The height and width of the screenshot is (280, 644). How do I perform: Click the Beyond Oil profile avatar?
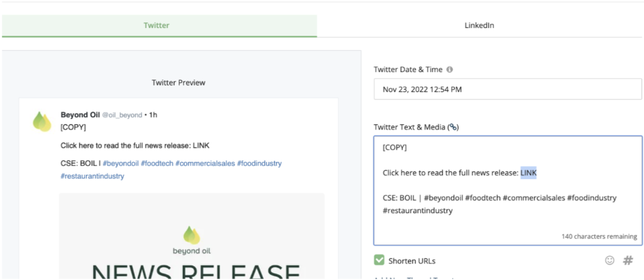point(42,121)
